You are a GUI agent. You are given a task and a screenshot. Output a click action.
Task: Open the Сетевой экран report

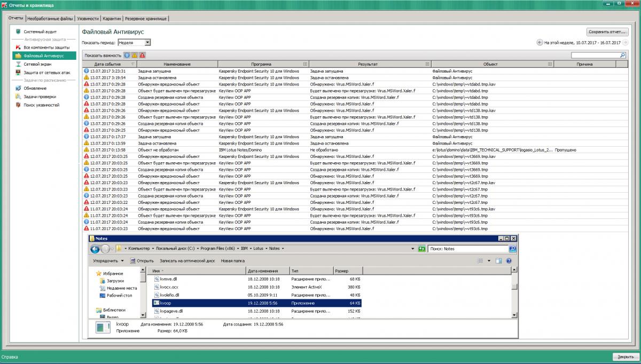click(x=37, y=64)
